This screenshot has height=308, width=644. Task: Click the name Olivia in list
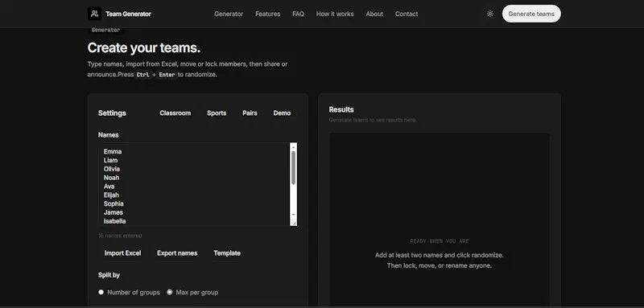pos(112,169)
